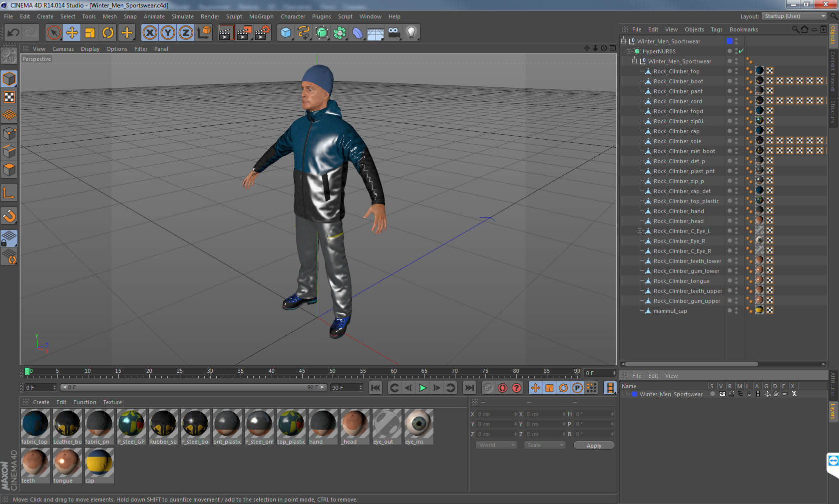This screenshot has width=839, height=504.
Task: Add a camera object icon
Action: coord(394,33)
